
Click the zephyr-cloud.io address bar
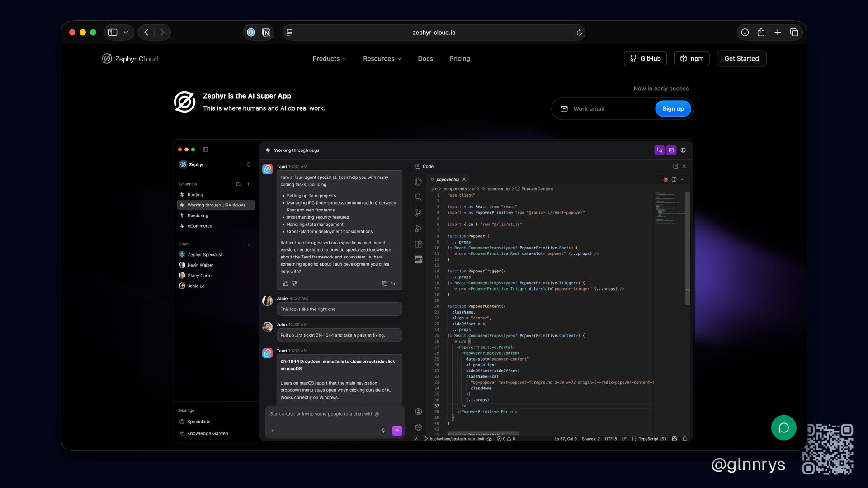434,33
